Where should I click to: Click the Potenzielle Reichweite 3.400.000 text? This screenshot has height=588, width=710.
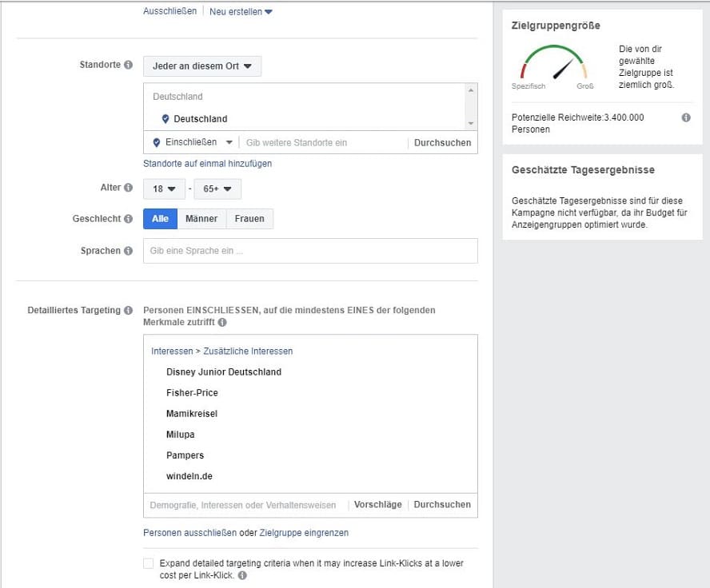[578, 123]
